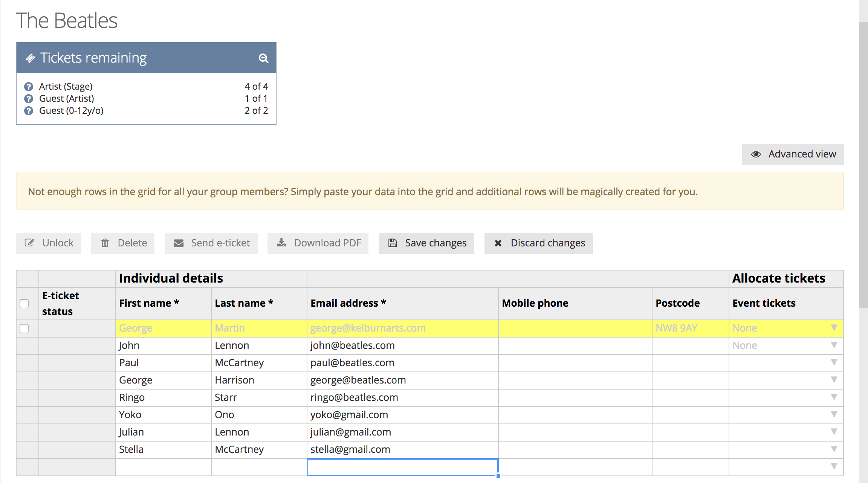Viewport: 868px width, 483px height.
Task: Tick the select-all checkbox in header
Action: (x=24, y=304)
